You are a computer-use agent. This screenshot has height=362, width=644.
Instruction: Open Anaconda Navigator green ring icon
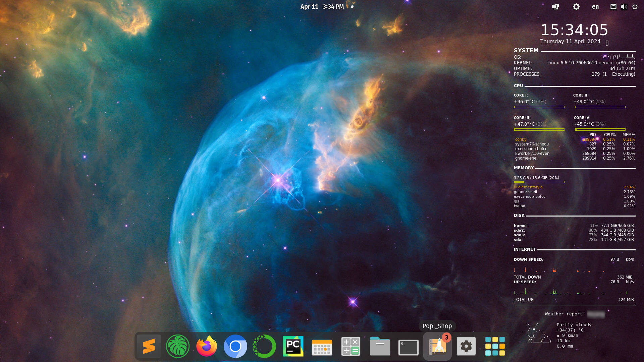(264, 346)
